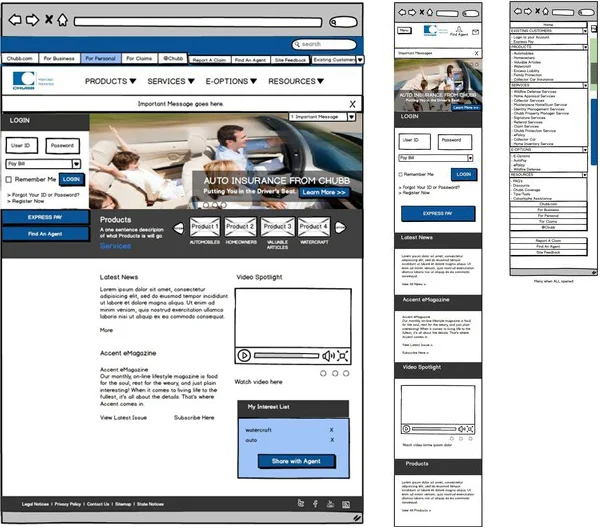Viewport: 600px width, 529px height.
Task: Click desktop video player progress bar
Action: click(286, 356)
